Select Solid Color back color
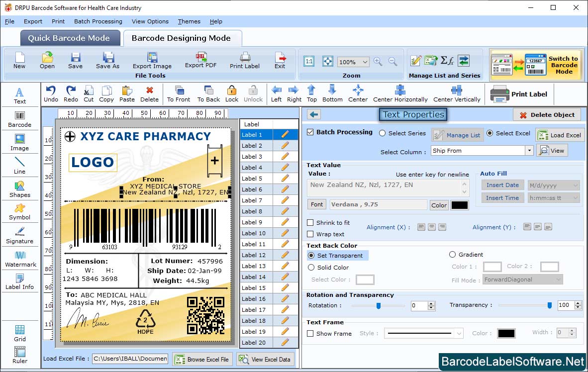Screen dimensions: 588x372 311,268
